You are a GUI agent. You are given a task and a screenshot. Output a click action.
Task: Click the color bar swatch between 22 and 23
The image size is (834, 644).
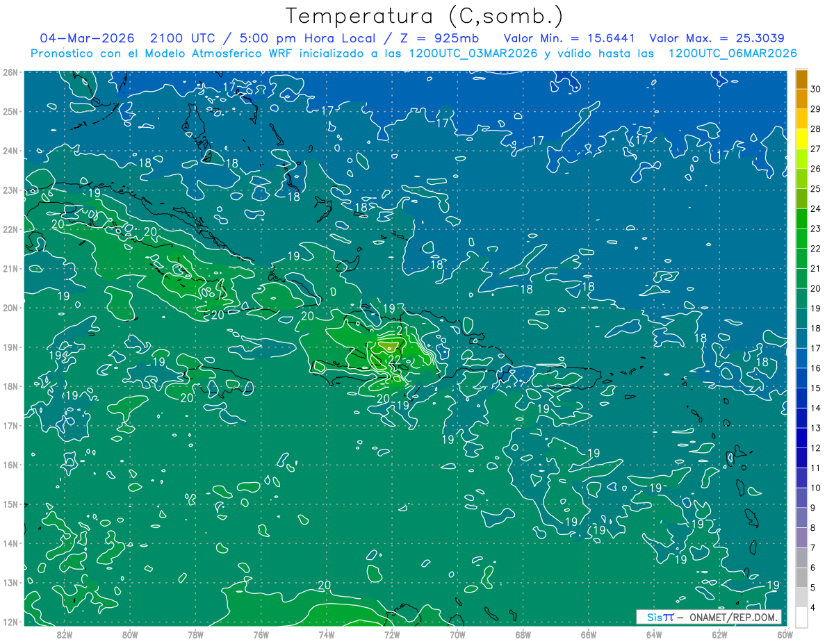pyautogui.click(x=801, y=238)
